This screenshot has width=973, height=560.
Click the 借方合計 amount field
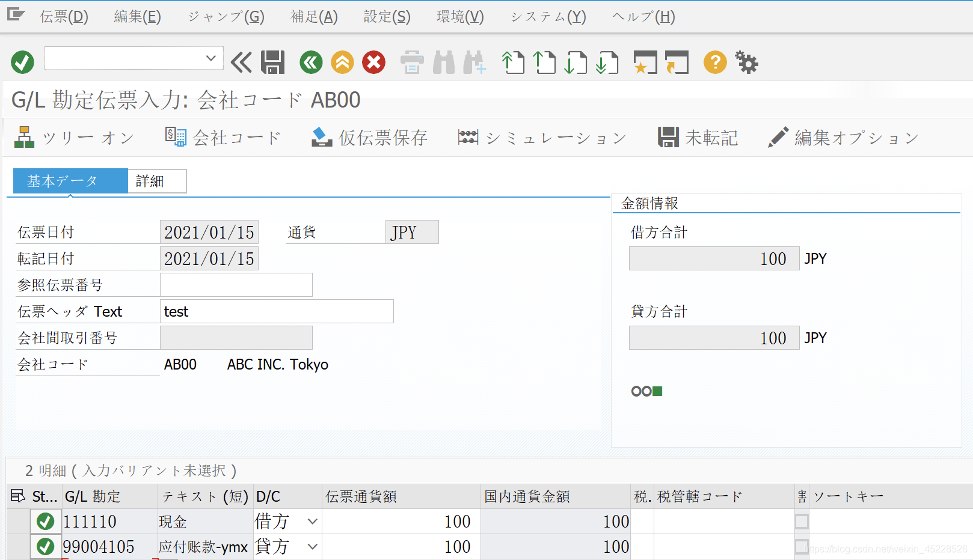coord(714,258)
